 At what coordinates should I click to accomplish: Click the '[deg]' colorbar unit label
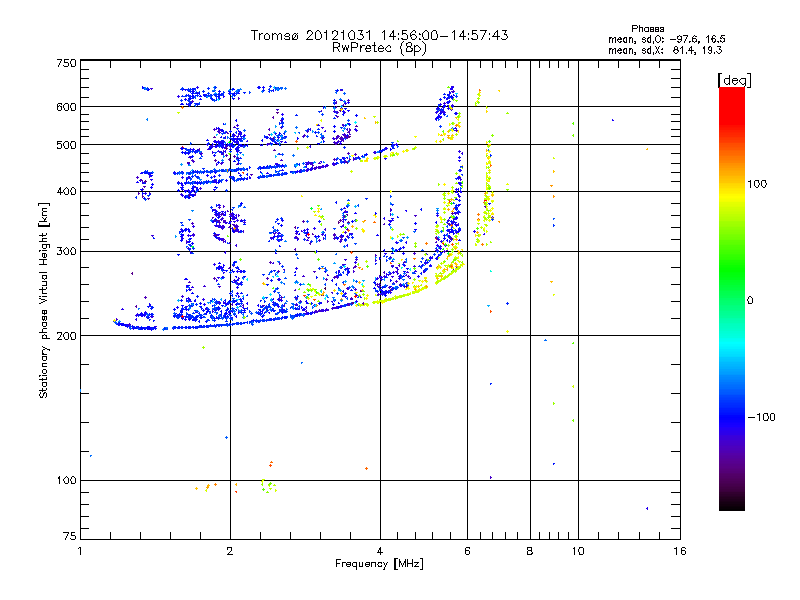[x=734, y=80]
